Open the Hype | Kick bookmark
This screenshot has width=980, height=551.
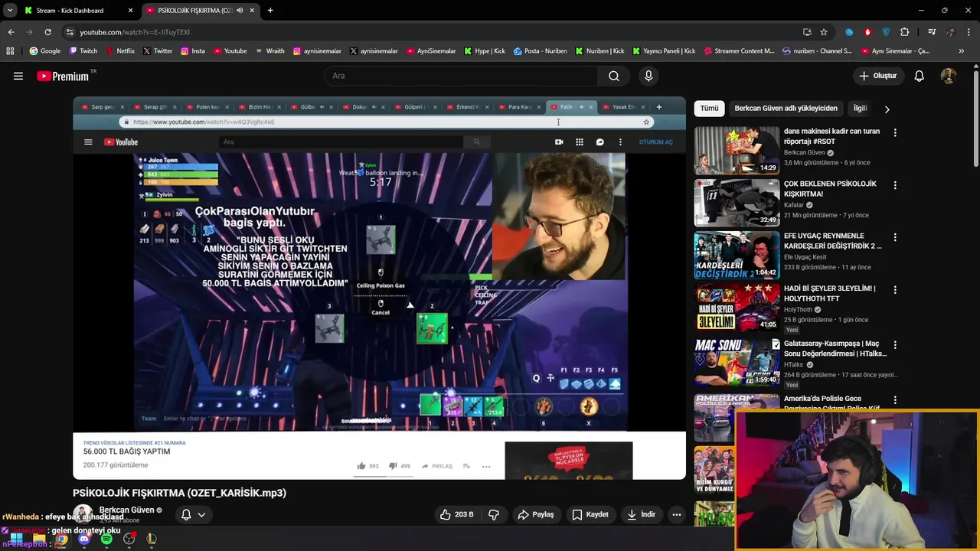(485, 51)
